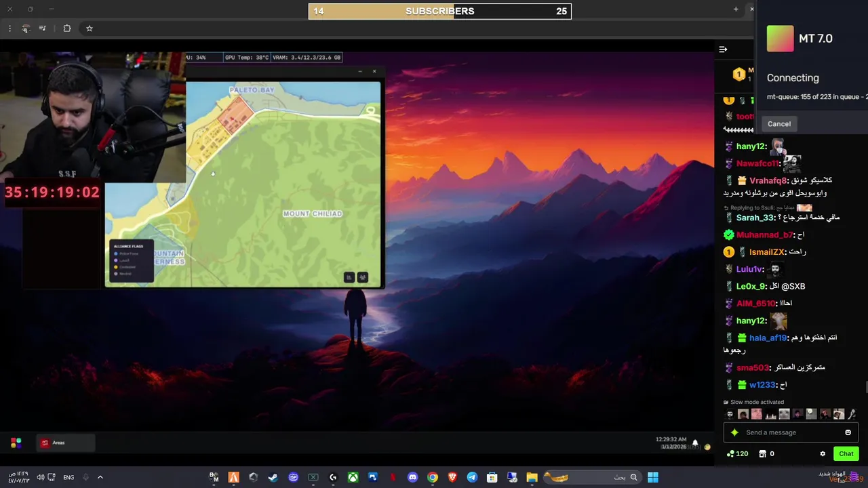Open w1233 username in chat
Viewport: 868px width, 488px height.
(762, 385)
